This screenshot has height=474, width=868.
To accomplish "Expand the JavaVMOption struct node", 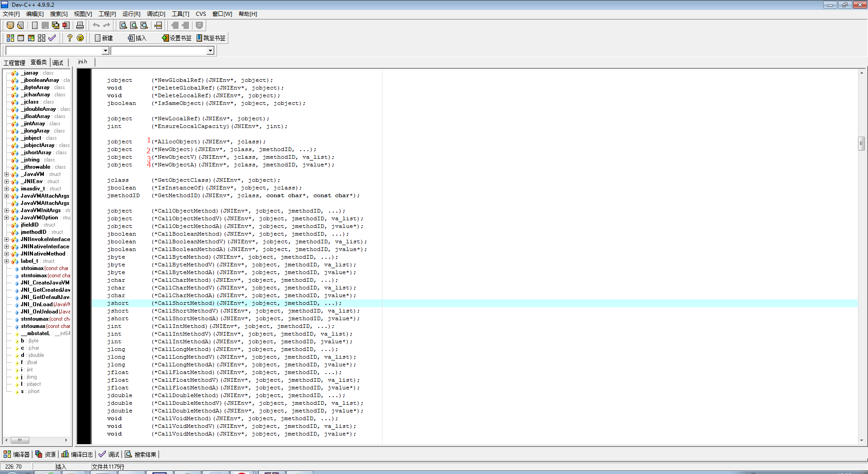I will 7,218.
